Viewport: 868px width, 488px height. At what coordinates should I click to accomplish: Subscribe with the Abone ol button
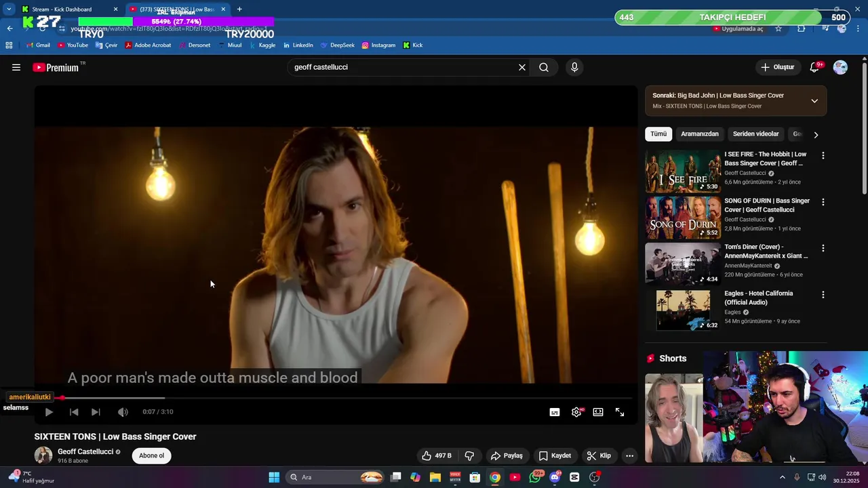pos(151,455)
